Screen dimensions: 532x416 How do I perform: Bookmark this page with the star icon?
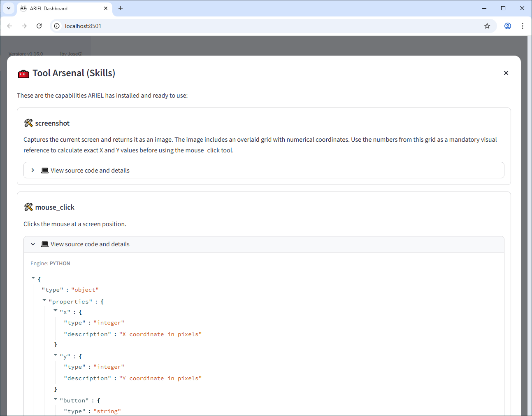coord(487,26)
